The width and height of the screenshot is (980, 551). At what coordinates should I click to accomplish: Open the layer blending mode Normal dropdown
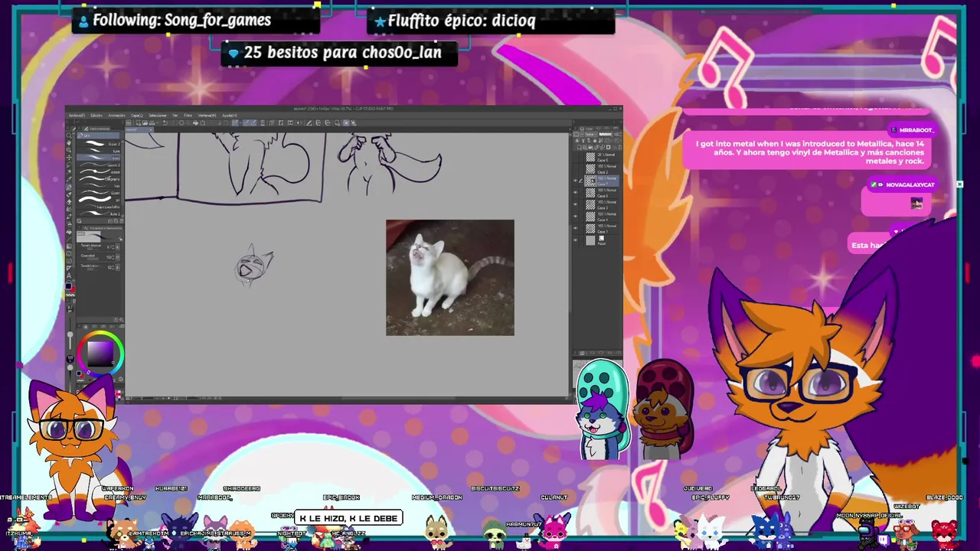(x=591, y=134)
